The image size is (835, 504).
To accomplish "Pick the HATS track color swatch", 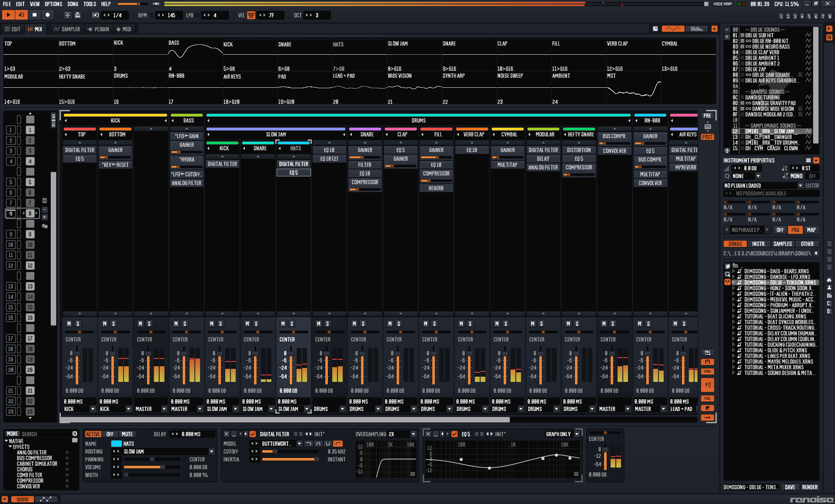I will 116,444.
